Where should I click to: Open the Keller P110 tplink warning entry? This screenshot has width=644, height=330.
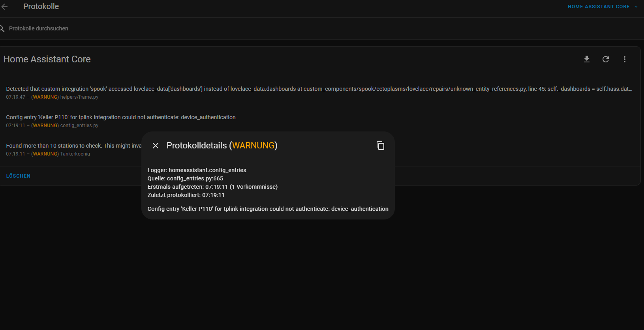pos(320,121)
